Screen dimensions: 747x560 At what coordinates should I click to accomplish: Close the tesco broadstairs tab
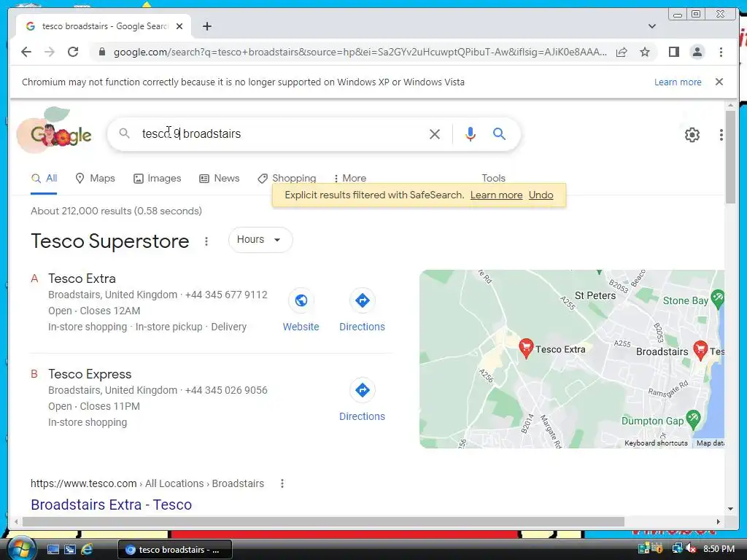coord(179,26)
